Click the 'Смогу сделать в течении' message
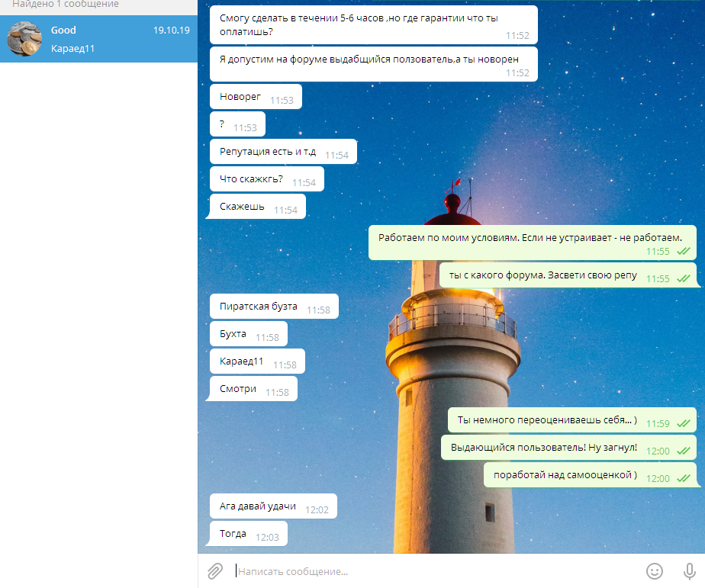The width and height of the screenshot is (705, 588). coord(374,25)
